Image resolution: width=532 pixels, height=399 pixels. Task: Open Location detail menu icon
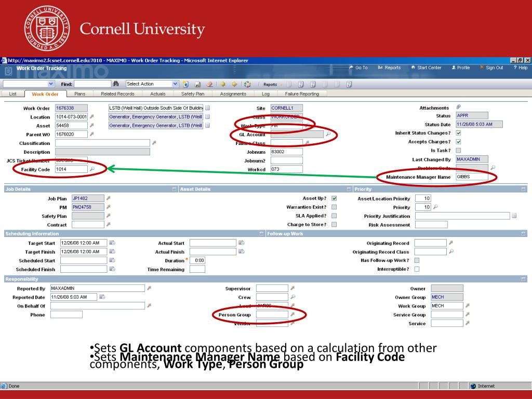(91, 117)
